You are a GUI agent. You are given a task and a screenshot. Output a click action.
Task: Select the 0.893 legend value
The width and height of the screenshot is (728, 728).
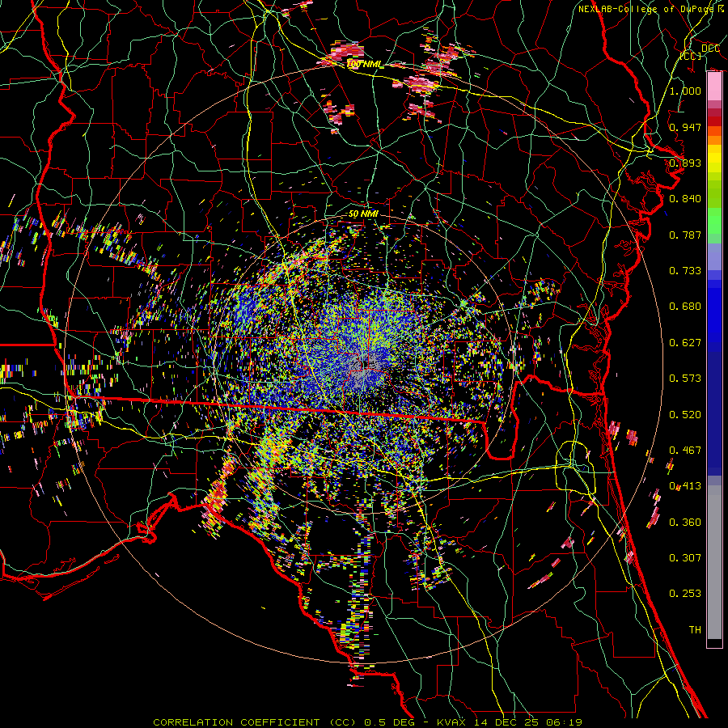click(685, 163)
